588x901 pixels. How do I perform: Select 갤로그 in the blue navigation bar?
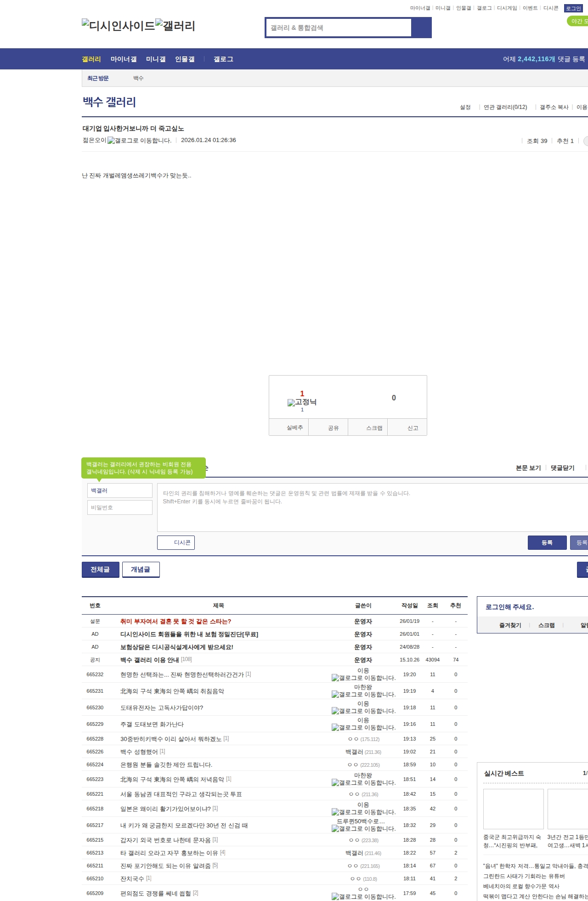click(x=223, y=59)
